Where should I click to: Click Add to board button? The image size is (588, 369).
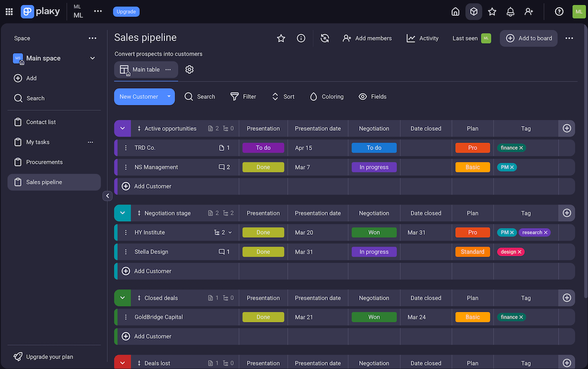coord(529,38)
